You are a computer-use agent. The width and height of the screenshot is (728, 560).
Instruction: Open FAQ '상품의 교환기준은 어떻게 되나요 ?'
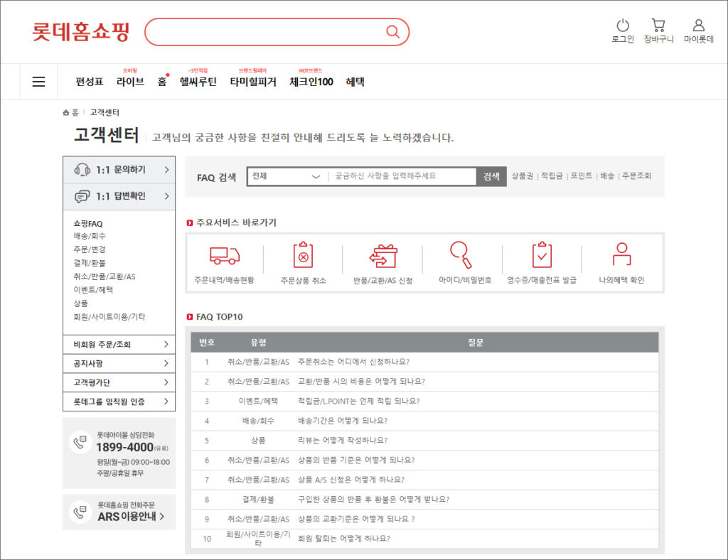356,519
